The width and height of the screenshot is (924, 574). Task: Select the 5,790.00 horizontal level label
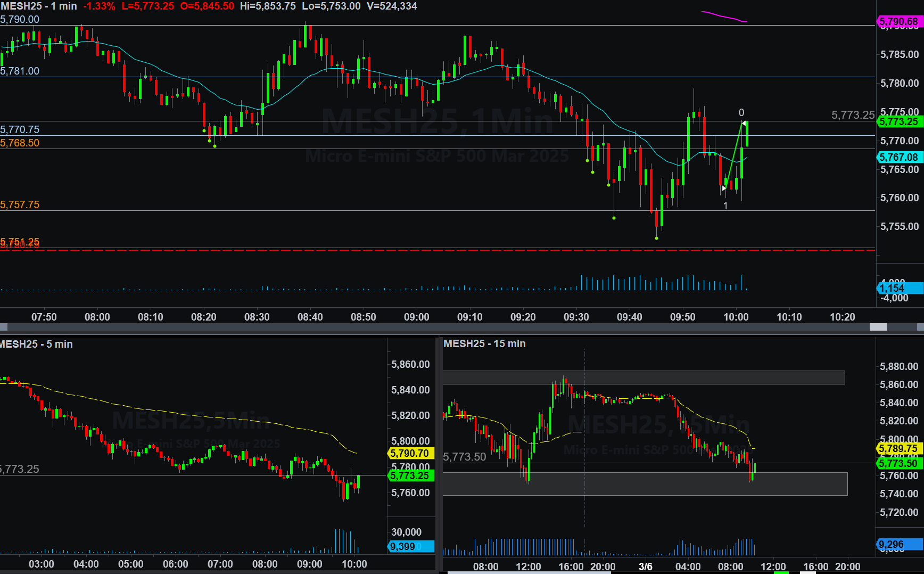[x=20, y=19]
